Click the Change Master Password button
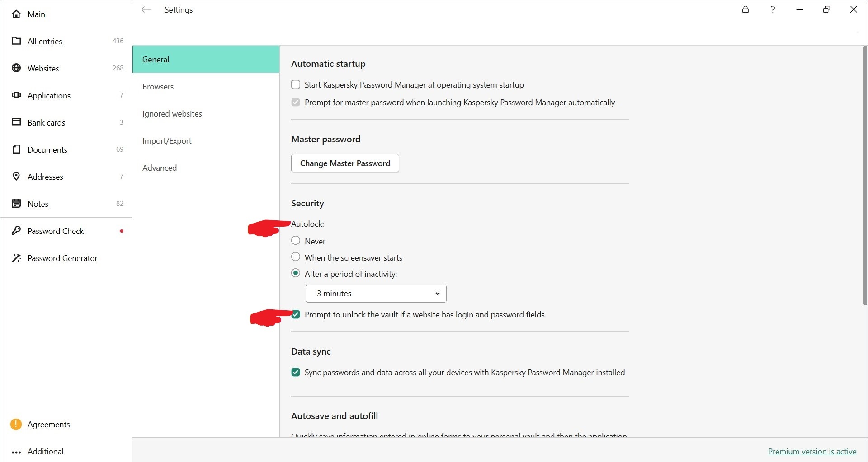The height and width of the screenshot is (462, 868). [x=345, y=163]
